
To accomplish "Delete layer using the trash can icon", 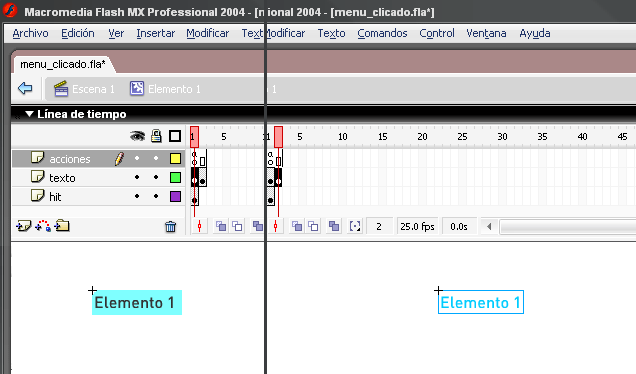I will click(171, 226).
